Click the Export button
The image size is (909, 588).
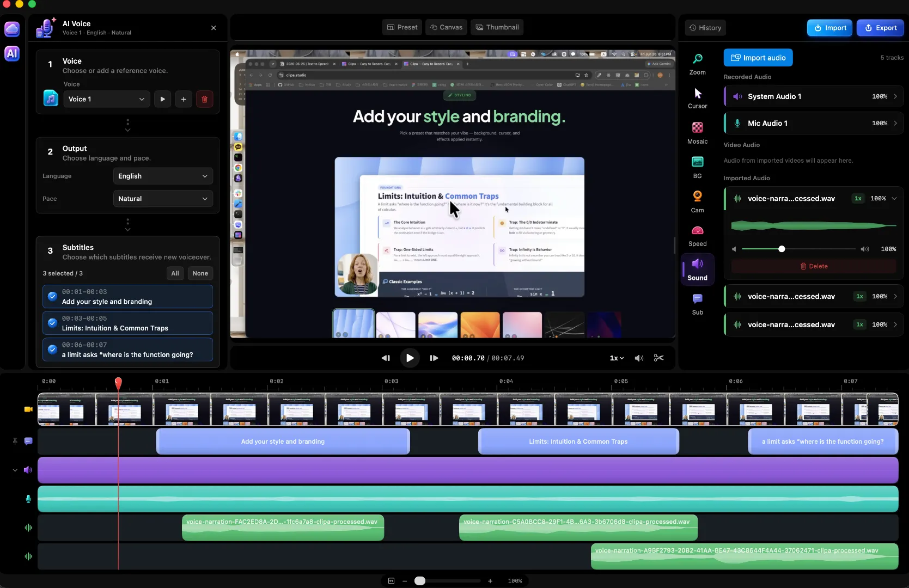click(x=880, y=28)
